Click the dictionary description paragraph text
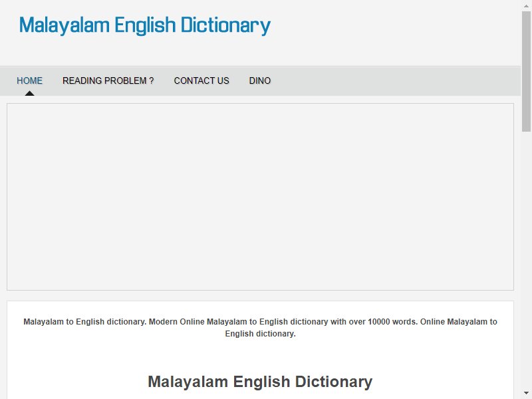Image resolution: width=532 pixels, height=399 pixels. 260,328
